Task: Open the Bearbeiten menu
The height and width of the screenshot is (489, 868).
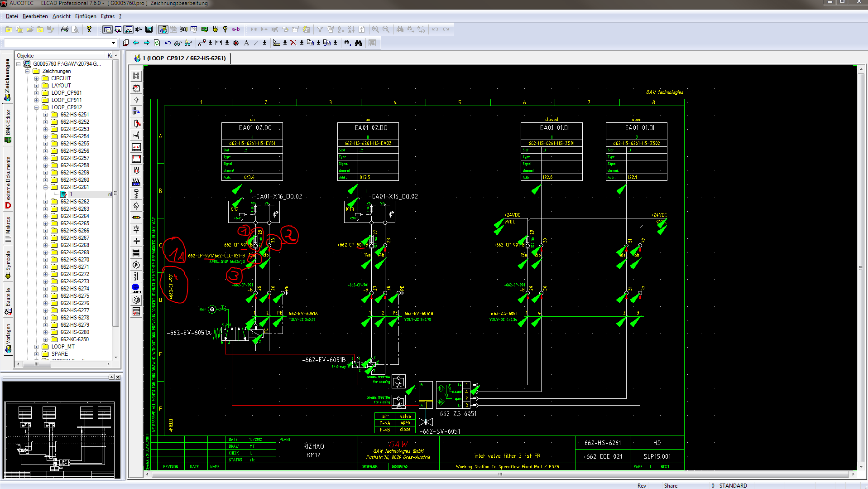Action: [x=35, y=16]
